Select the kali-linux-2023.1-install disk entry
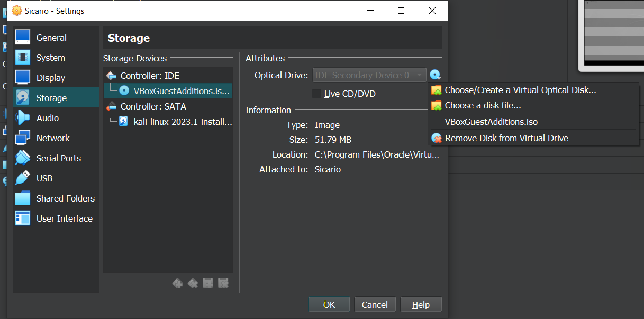This screenshot has width=644, height=319. (x=168, y=122)
